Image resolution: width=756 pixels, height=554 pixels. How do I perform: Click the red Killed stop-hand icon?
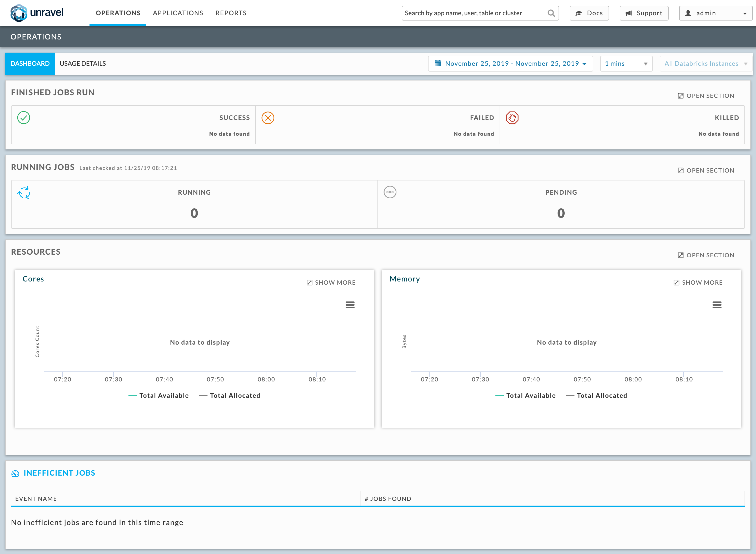[x=512, y=118]
